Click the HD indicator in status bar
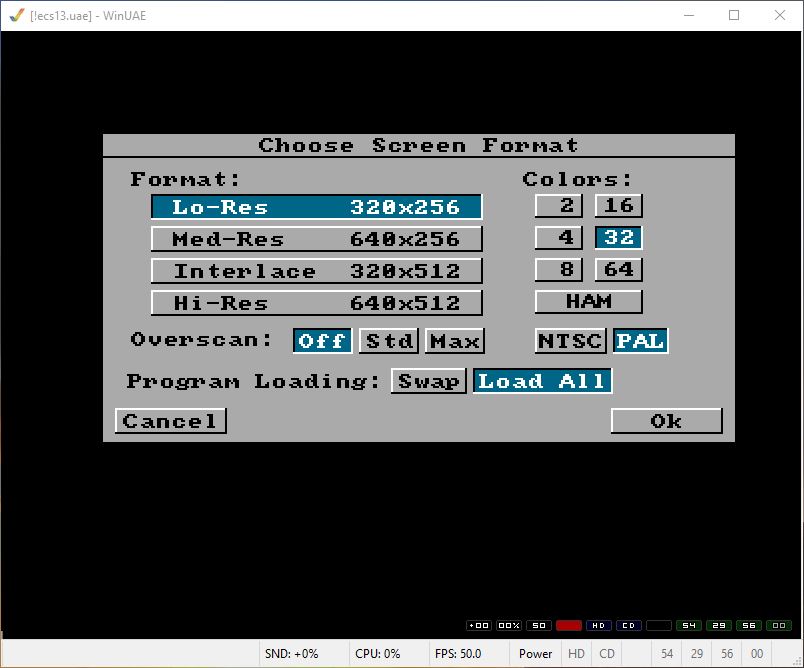 (x=577, y=654)
